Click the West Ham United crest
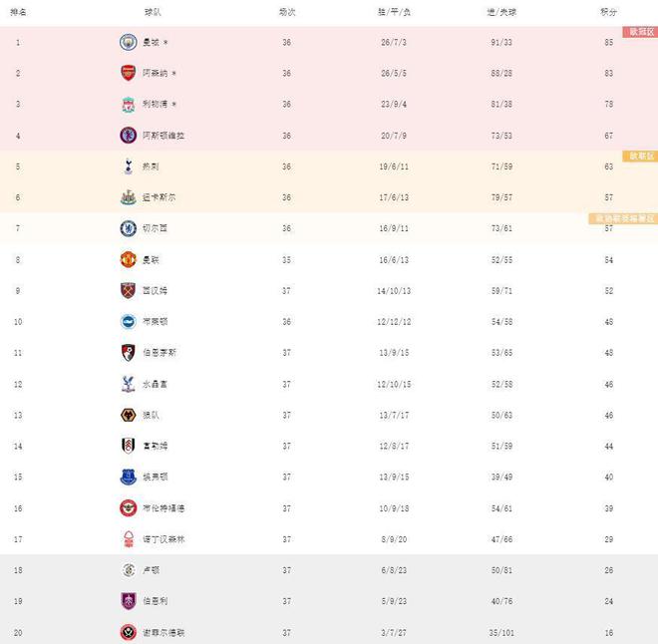The width and height of the screenshot is (658, 644). (x=128, y=291)
